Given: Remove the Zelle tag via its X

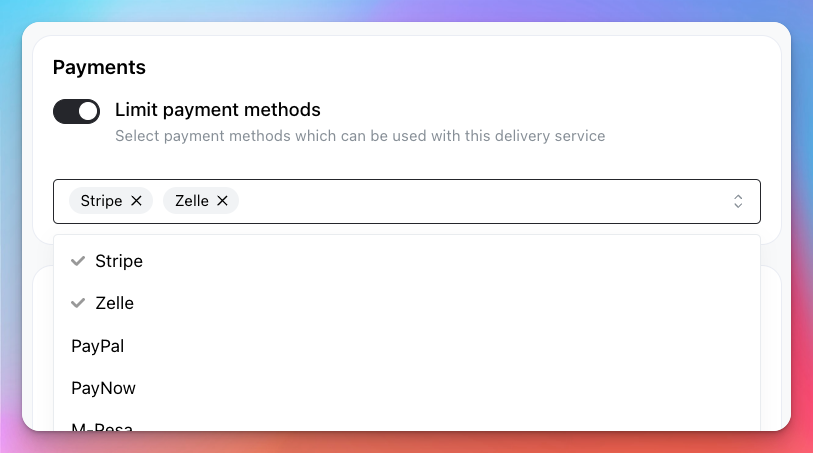Looking at the screenshot, I should point(222,201).
